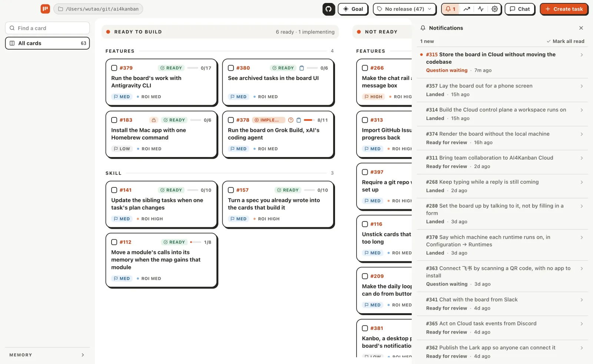Click the clipboard icon on card #378
This screenshot has height=364, width=593.
click(299, 120)
